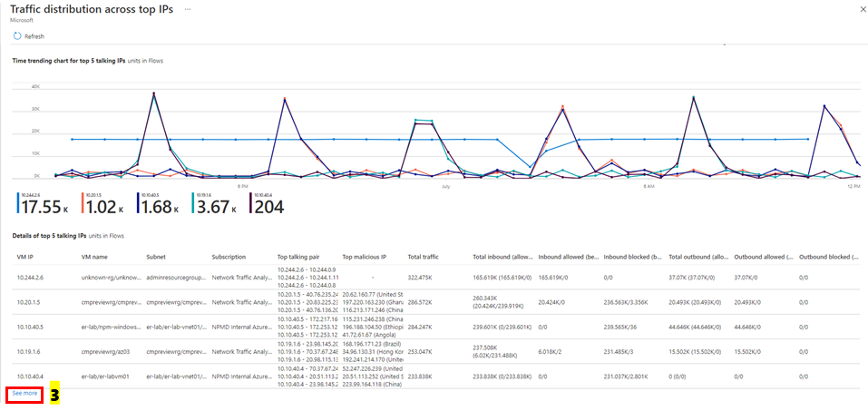Sort by the VM IP column header
Image resolution: width=868 pixels, height=411 pixels.
pos(24,258)
